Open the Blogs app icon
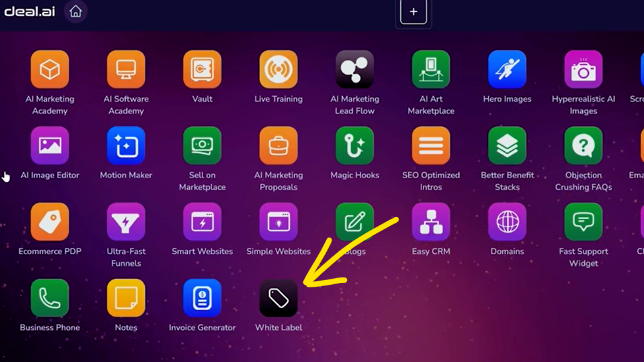644x362 pixels. tap(355, 222)
